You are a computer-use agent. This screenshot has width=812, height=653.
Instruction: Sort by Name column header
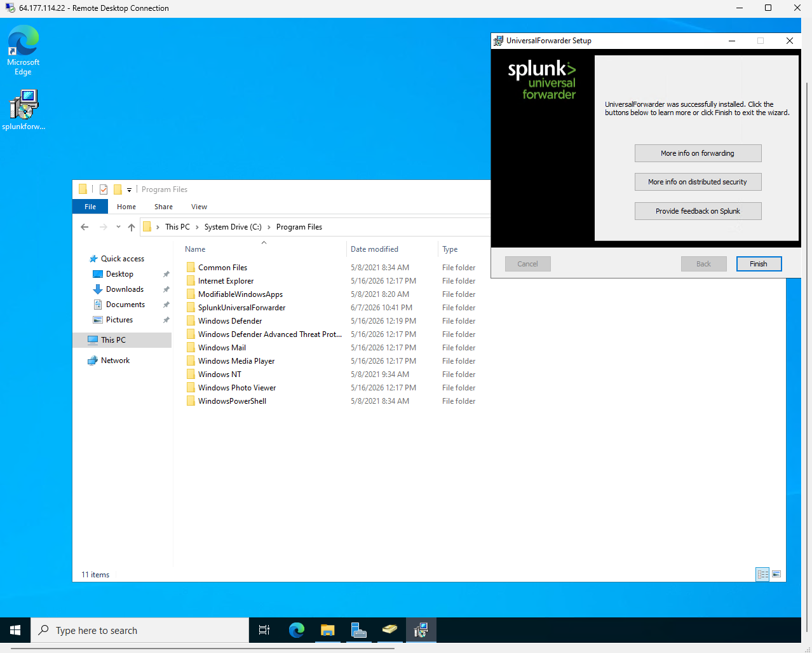pos(195,249)
